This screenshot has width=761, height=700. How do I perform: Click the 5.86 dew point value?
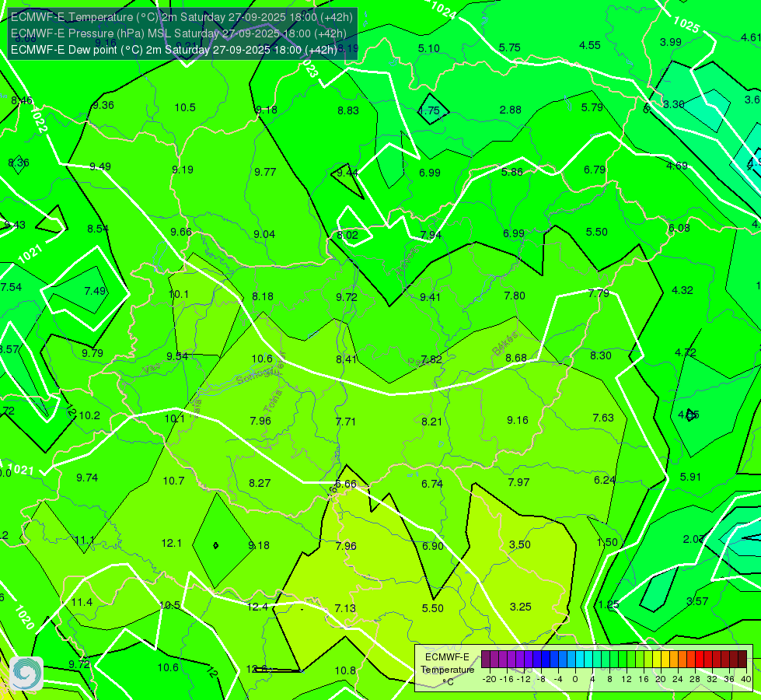click(x=512, y=172)
